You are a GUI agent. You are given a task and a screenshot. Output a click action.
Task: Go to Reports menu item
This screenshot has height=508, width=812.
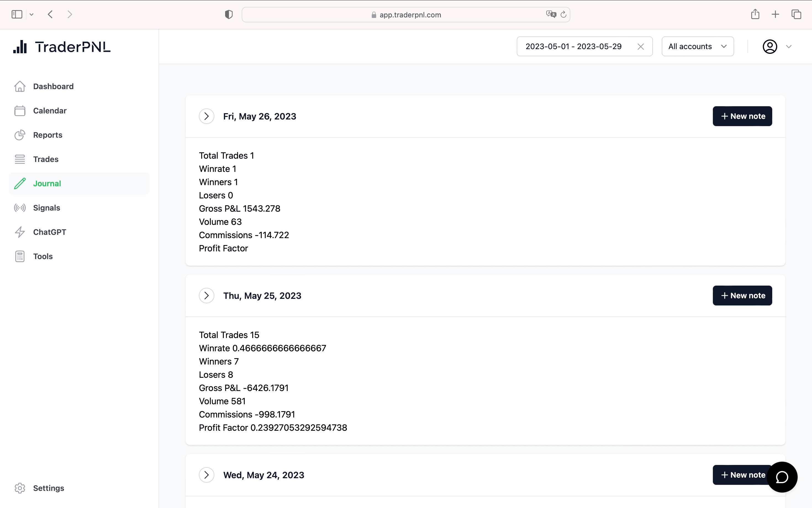(79, 135)
